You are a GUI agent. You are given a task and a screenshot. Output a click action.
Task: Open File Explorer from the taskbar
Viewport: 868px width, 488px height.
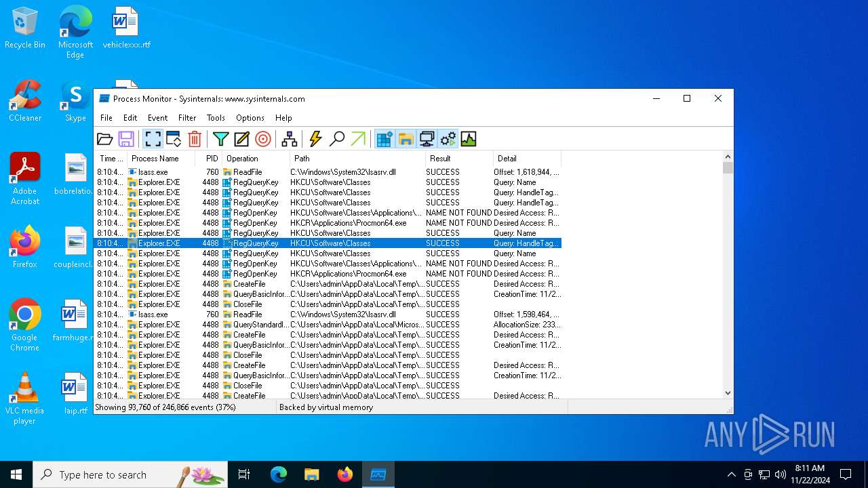coord(311,474)
